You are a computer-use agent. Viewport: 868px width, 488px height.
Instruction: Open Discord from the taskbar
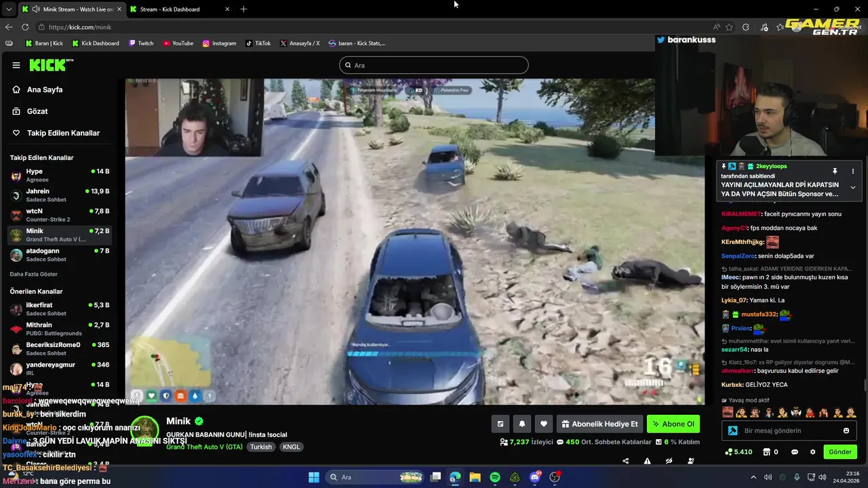coord(535,477)
